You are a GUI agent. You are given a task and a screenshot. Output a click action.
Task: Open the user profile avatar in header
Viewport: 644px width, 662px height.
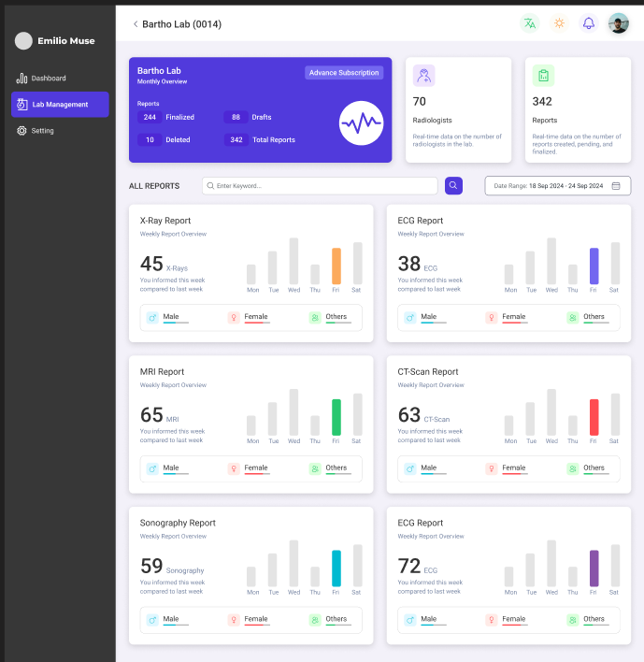(x=618, y=23)
